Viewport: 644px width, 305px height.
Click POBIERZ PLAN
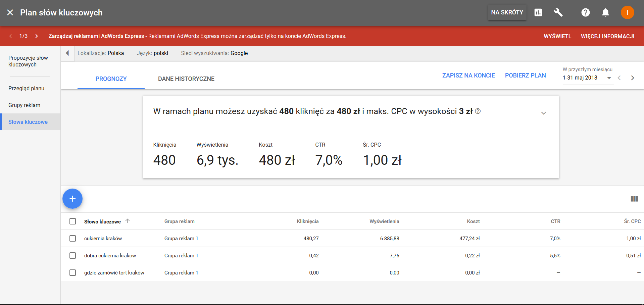tap(525, 75)
